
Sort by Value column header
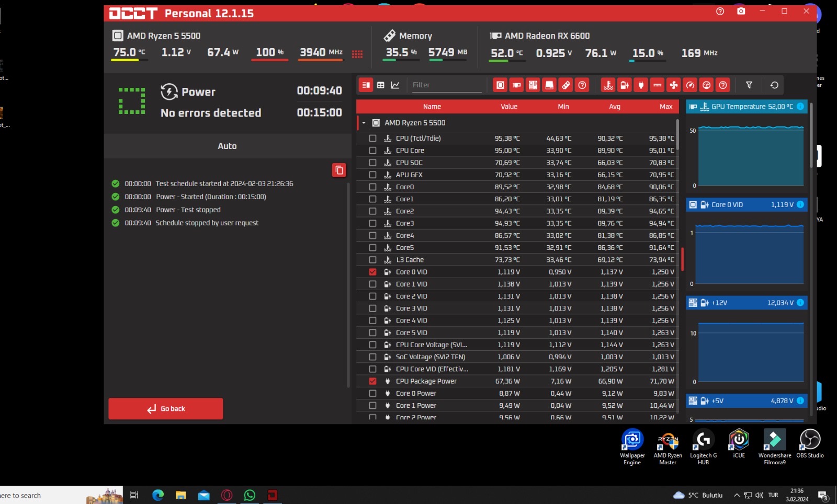pos(509,107)
